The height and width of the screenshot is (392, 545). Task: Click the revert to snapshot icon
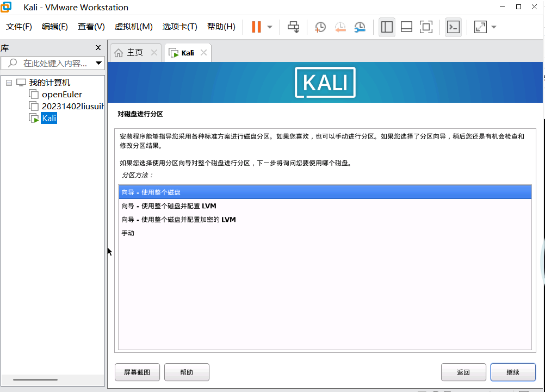tap(340, 27)
